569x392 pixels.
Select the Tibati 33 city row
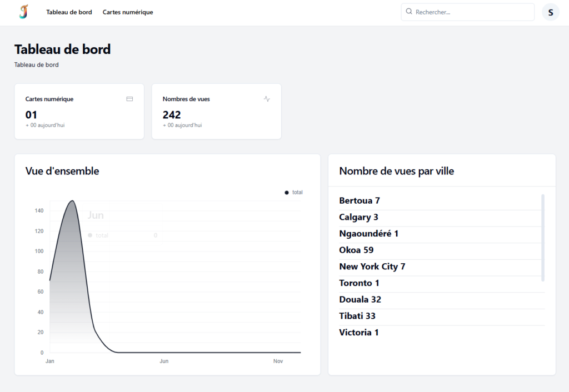[357, 316]
